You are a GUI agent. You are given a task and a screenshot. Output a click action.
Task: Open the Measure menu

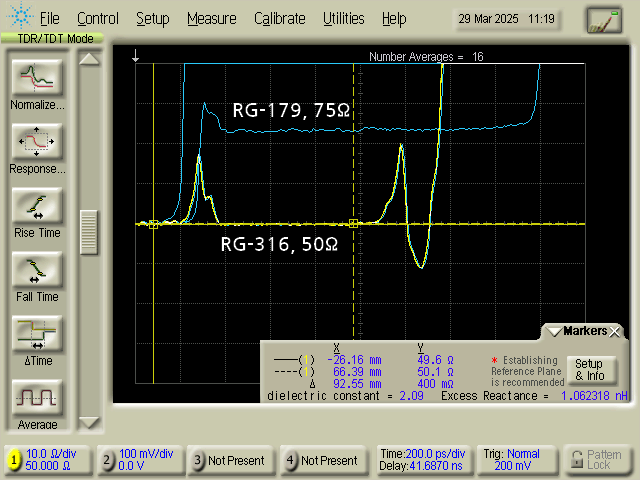tap(212, 19)
